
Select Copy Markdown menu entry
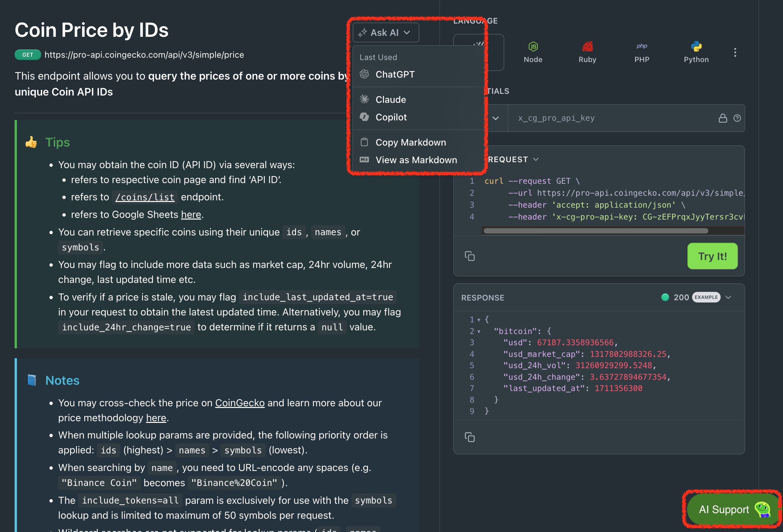pyautogui.click(x=418, y=142)
